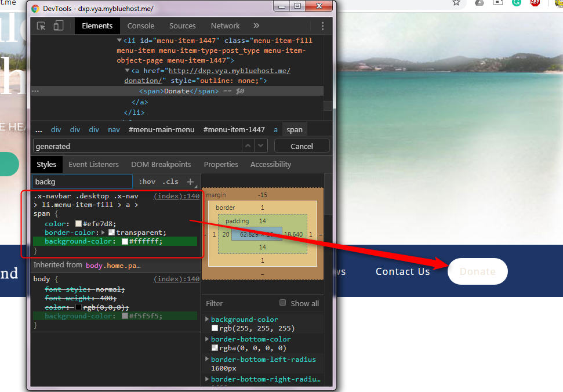Click the styles filter input field
This screenshot has height=392, width=563.
click(81, 182)
